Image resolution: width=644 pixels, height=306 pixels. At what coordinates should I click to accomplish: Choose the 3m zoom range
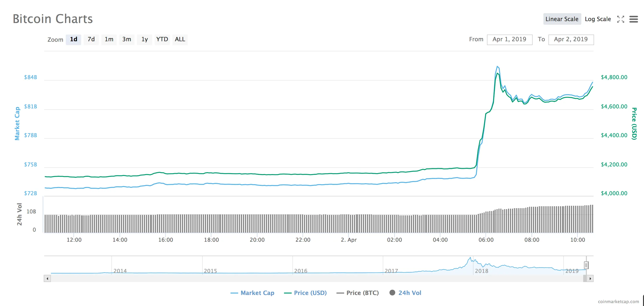tap(127, 39)
